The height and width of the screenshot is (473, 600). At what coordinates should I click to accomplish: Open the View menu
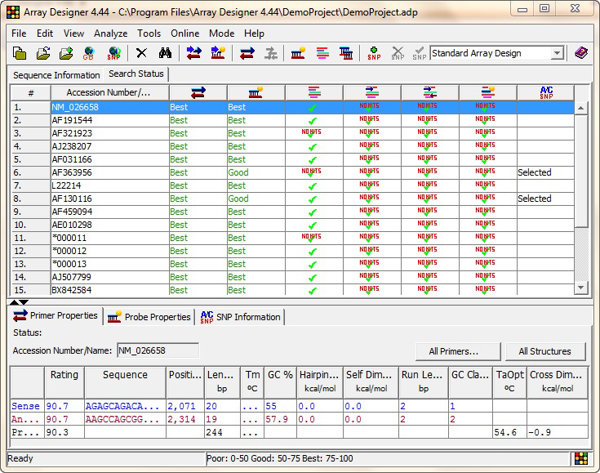click(74, 34)
